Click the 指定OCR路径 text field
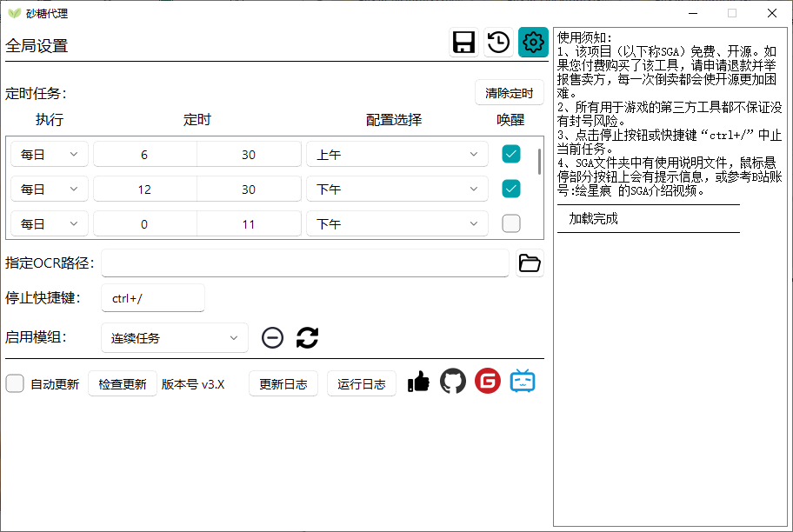The width and height of the screenshot is (793, 532). [x=305, y=263]
